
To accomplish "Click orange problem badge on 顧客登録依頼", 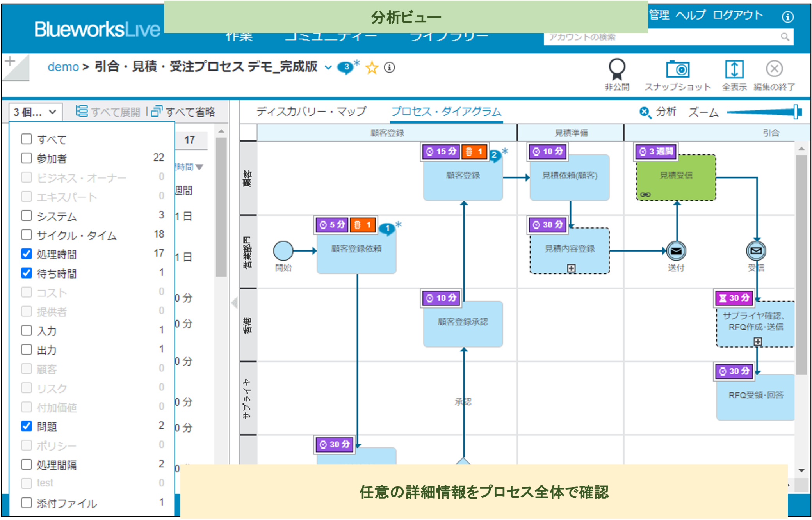I will tap(363, 225).
